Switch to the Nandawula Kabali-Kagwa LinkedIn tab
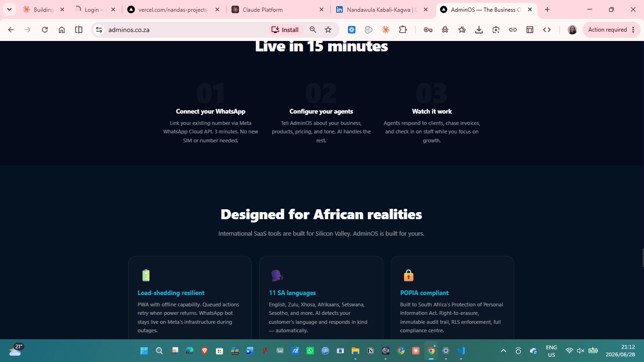Image resolution: width=644 pixels, height=362 pixels. click(382, 9)
